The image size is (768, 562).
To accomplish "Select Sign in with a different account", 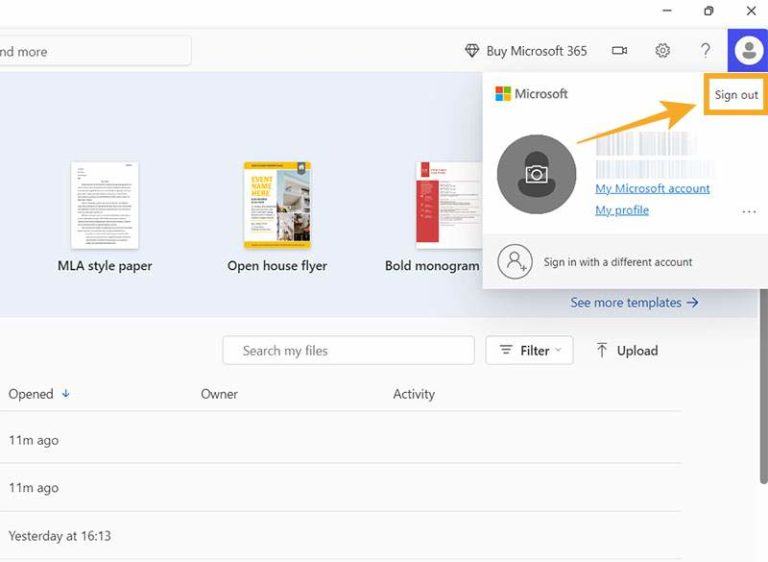I will [x=617, y=262].
